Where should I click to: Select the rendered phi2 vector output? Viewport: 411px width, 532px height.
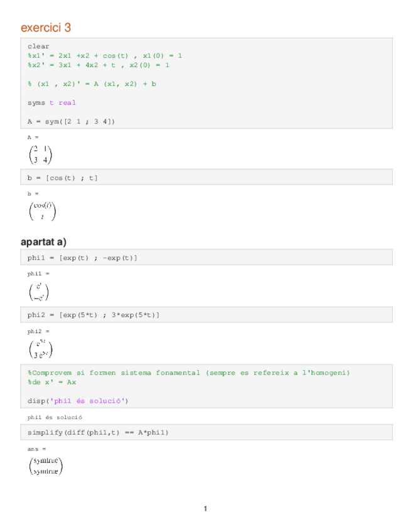[x=41, y=349]
